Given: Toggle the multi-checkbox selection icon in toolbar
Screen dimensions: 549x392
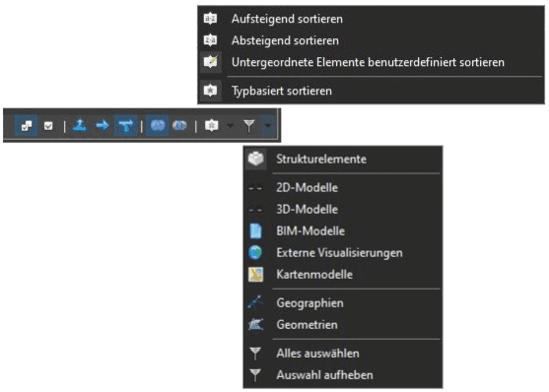Looking at the screenshot, I should [x=27, y=125].
